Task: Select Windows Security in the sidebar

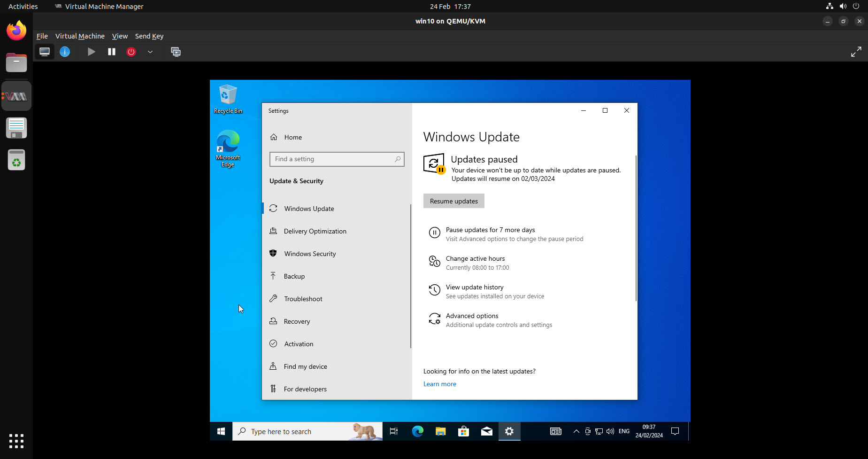Action: [309, 254]
